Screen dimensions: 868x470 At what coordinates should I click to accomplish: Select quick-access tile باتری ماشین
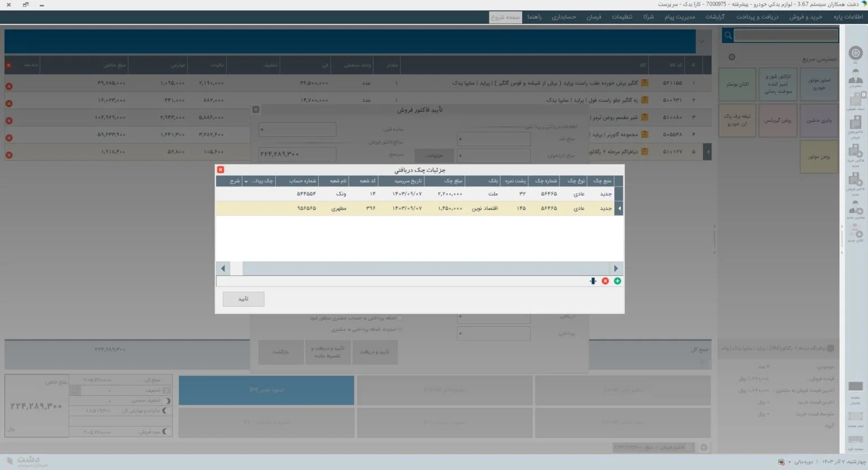pos(819,120)
